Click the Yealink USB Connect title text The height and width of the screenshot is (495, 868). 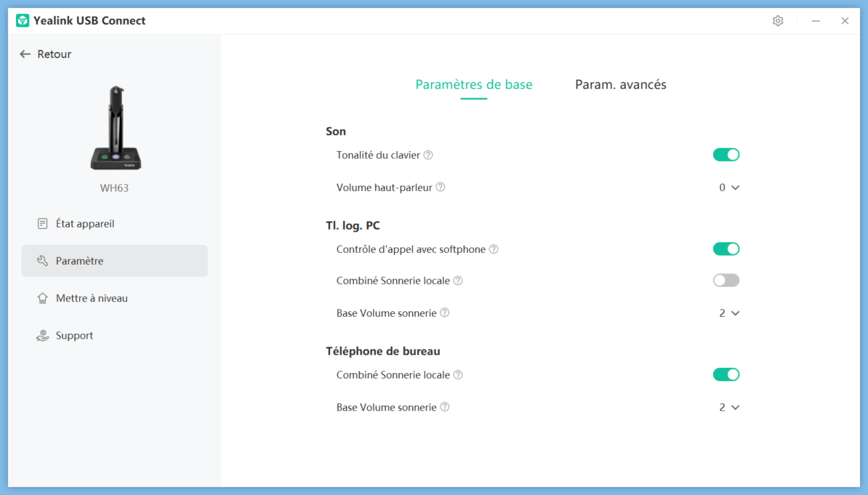tap(90, 21)
